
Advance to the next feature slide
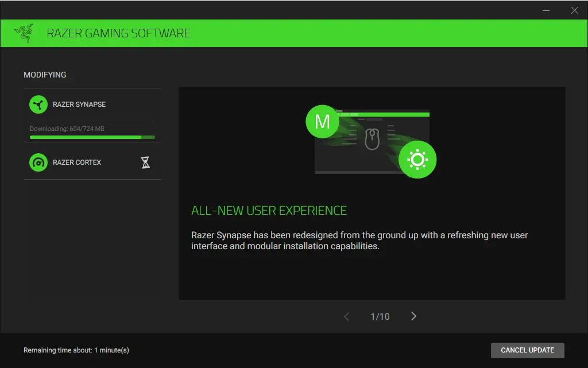[x=413, y=316]
